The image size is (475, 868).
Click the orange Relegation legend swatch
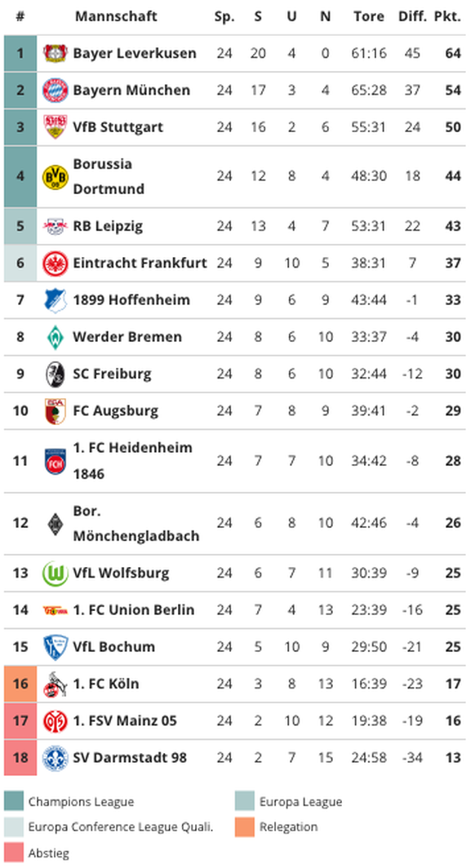click(x=245, y=827)
